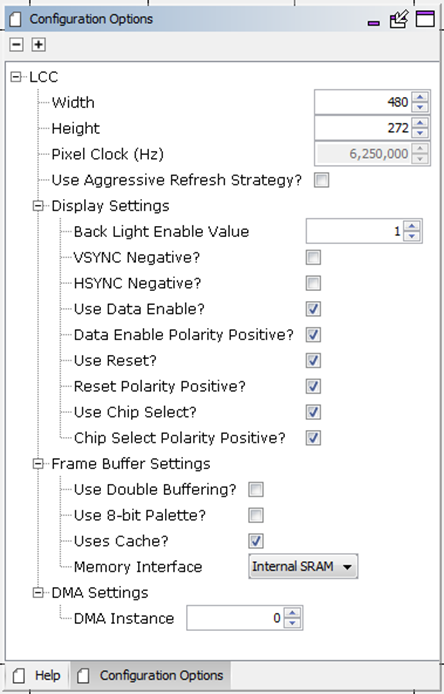Image resolution: width=444 pixels, height=694 pixels.
Task: Click the expand all plus icon
Action: (39, 45)
